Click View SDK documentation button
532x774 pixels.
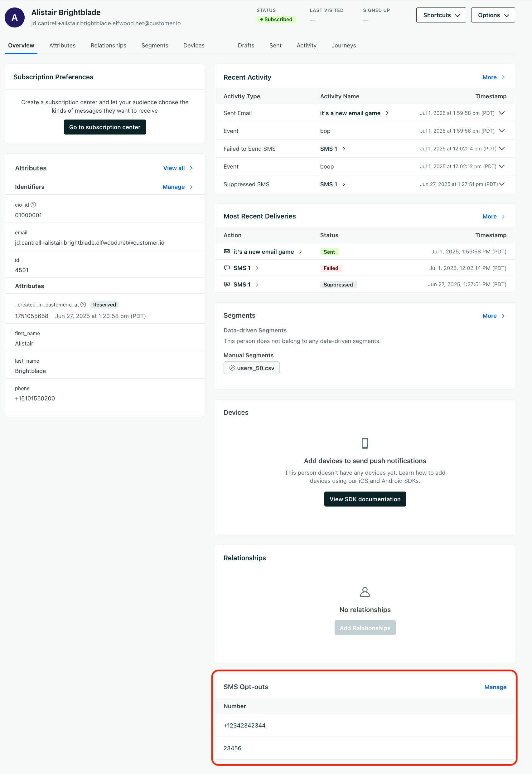(x=365, y=499)
